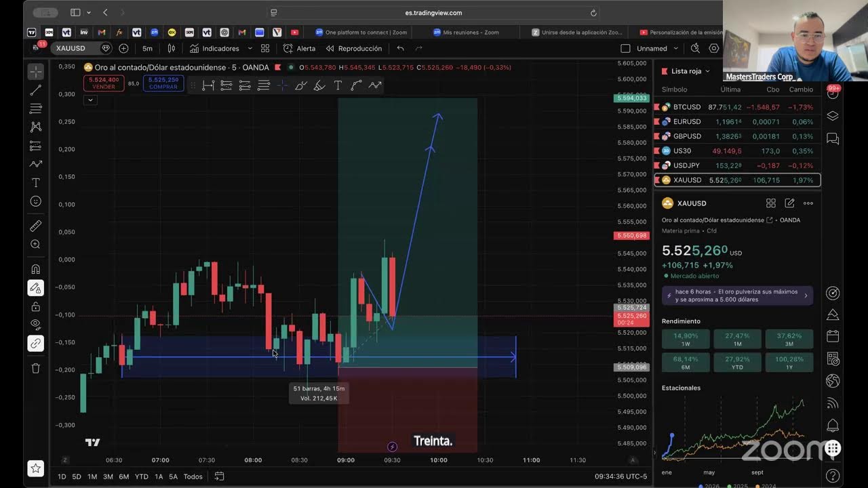The image size is (868, 488).
Task: Open the XAUUSD more options dots
Action: [808, 203]
